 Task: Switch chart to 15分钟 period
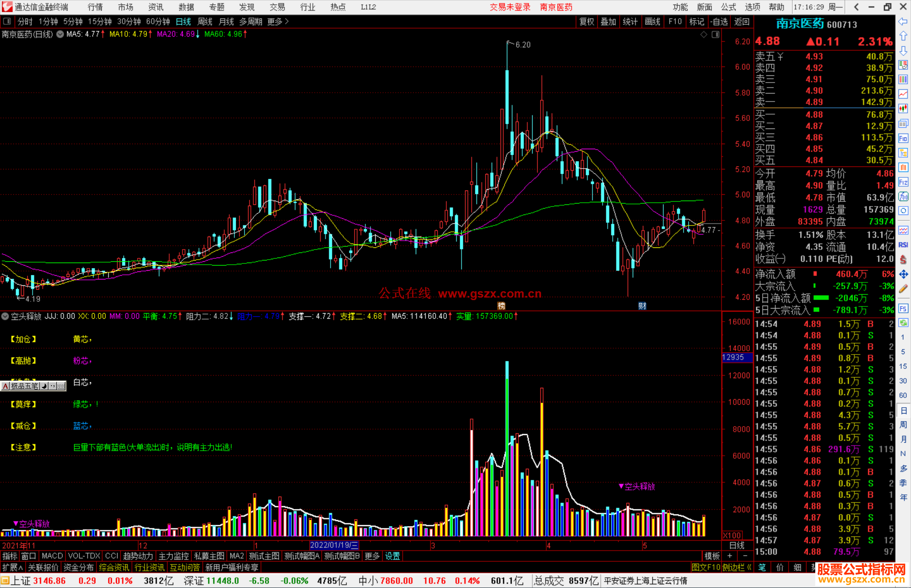pos(100,21)
